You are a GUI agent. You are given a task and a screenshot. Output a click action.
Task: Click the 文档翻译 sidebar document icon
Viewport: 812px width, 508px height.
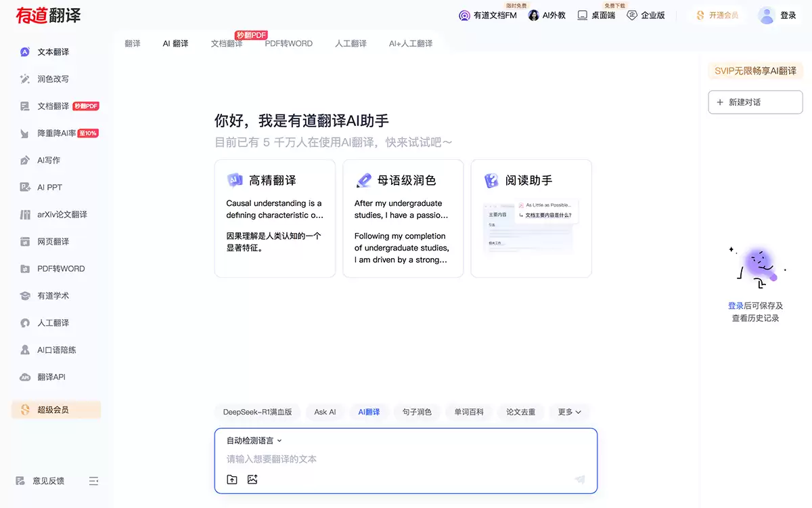[25, 106]
